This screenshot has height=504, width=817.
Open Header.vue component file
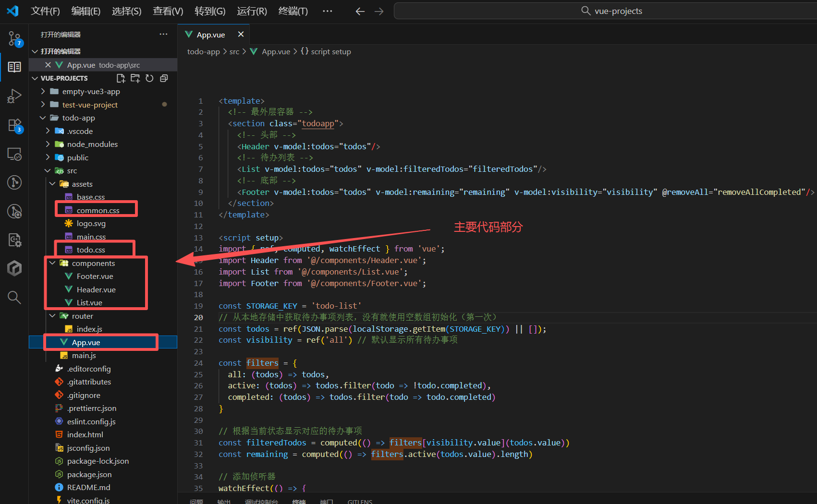[96, 289]
